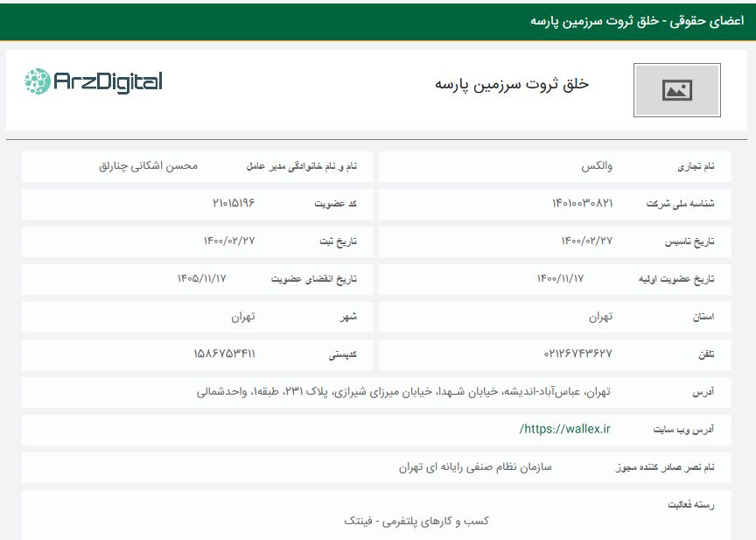The image size is (756, 540).
Task: Select the membership expiry date '۱۴۰۵/۱۱/۱۷'
Action: [x=201, y=278]
